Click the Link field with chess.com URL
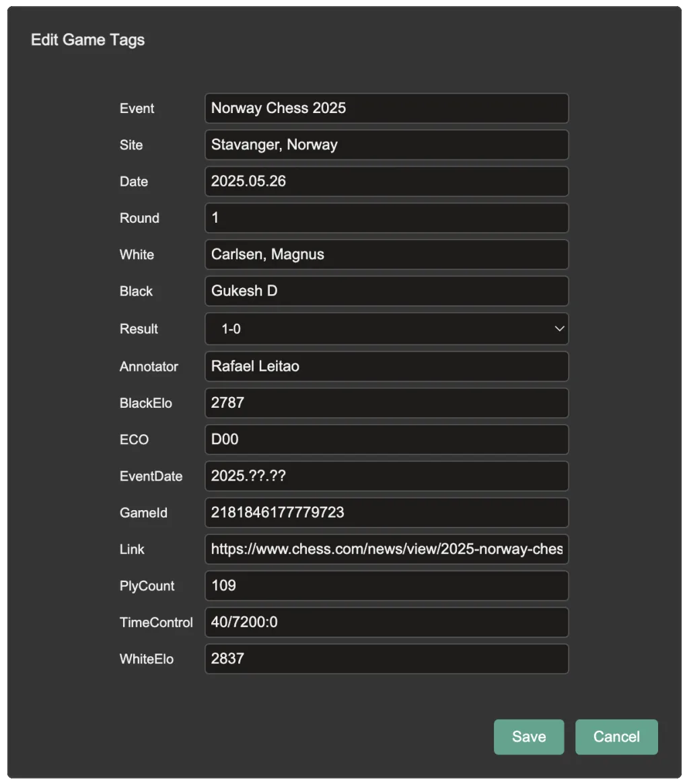The height and width of the screenshot is (784, 689). pos(386,549)
